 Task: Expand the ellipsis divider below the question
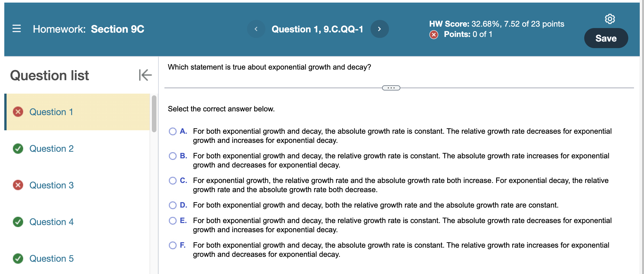click(x=391, y=88)
